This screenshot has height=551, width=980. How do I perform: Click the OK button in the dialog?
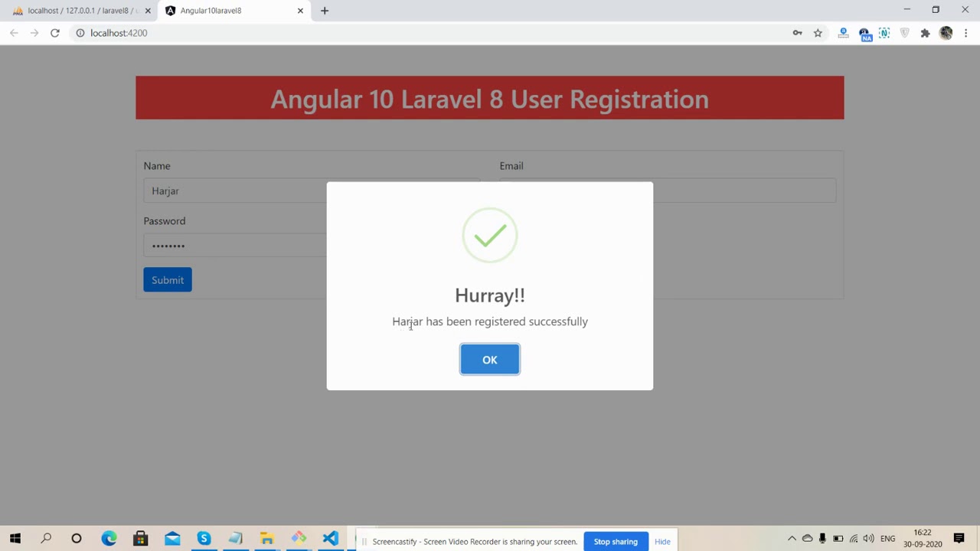(x=490, y=360)
